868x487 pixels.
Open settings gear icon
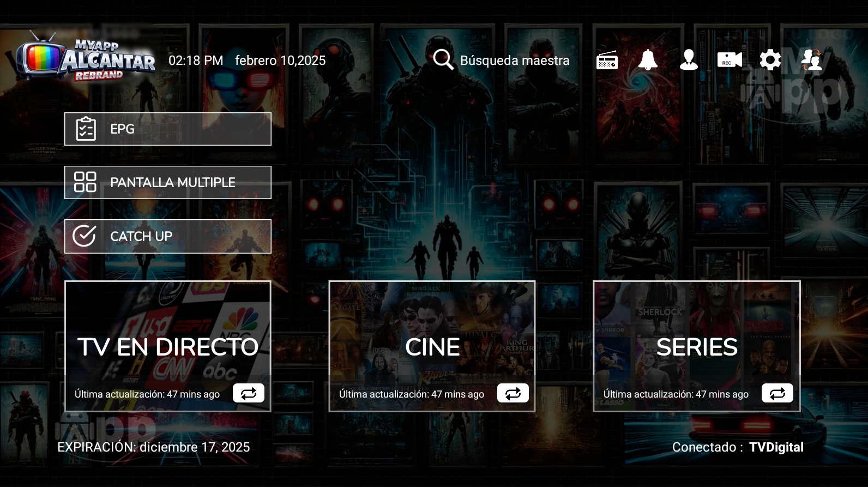tap(770, 60)
